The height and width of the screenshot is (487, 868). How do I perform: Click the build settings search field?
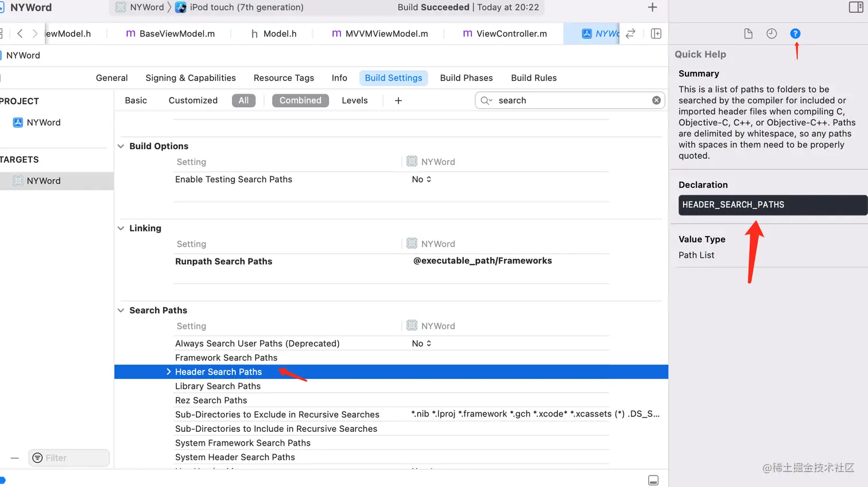click(x=570, y=101)
